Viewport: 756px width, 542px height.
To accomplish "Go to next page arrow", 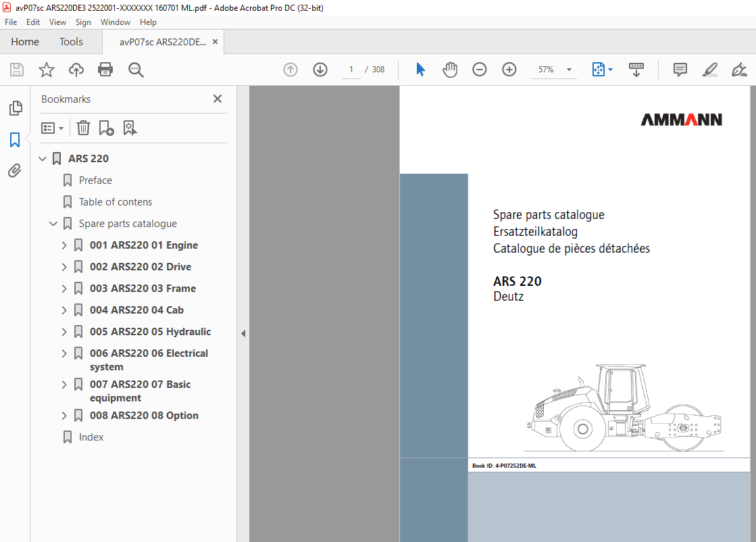I will (320, 70).
